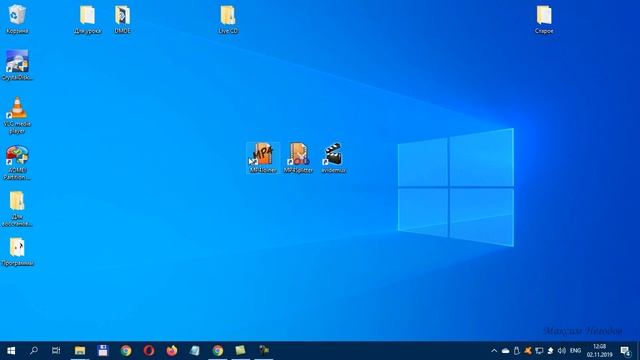Screen dimensions: 640x360
Task: Switch to the last running taskbar app
Action: [264, 351]
